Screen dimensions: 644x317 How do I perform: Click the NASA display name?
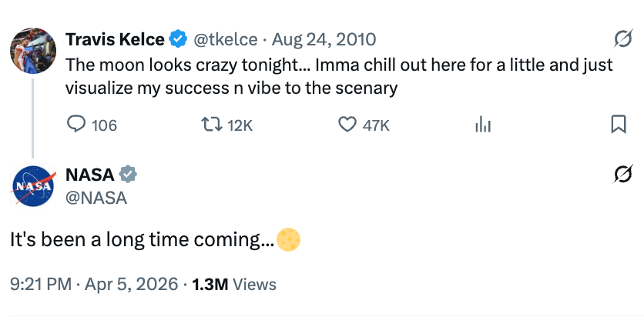[90, 175]
